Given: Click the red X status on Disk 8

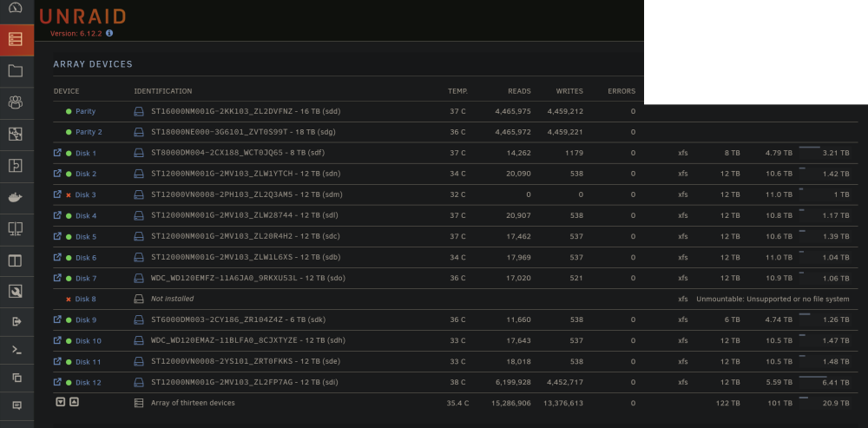Looking at the screenshot, I should (69, 300).
